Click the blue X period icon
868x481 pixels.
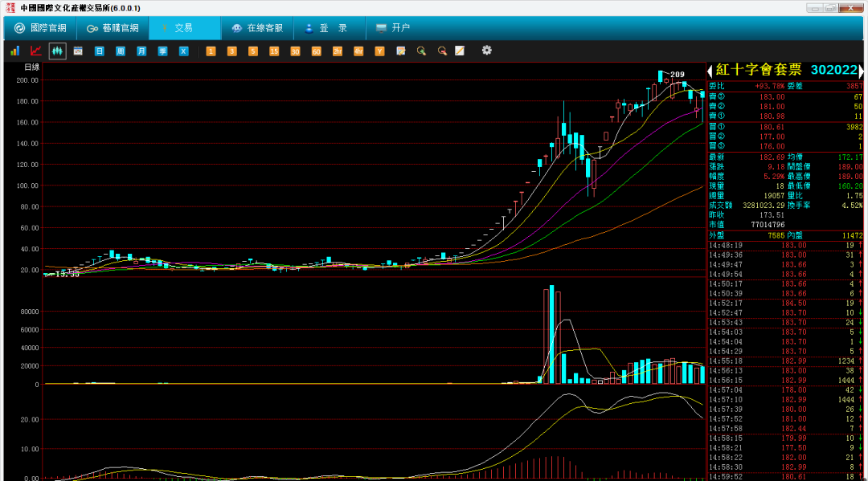click(183, 51)
